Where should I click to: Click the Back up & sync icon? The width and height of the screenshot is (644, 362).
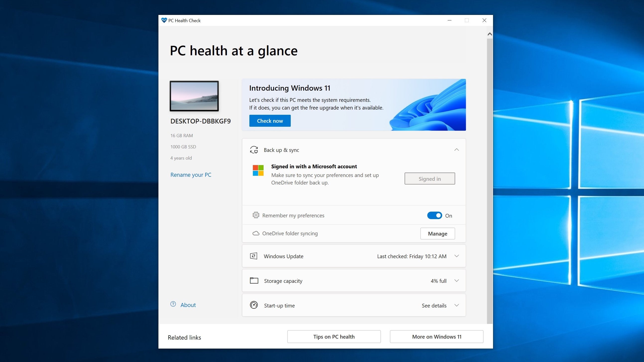(254, 149)
